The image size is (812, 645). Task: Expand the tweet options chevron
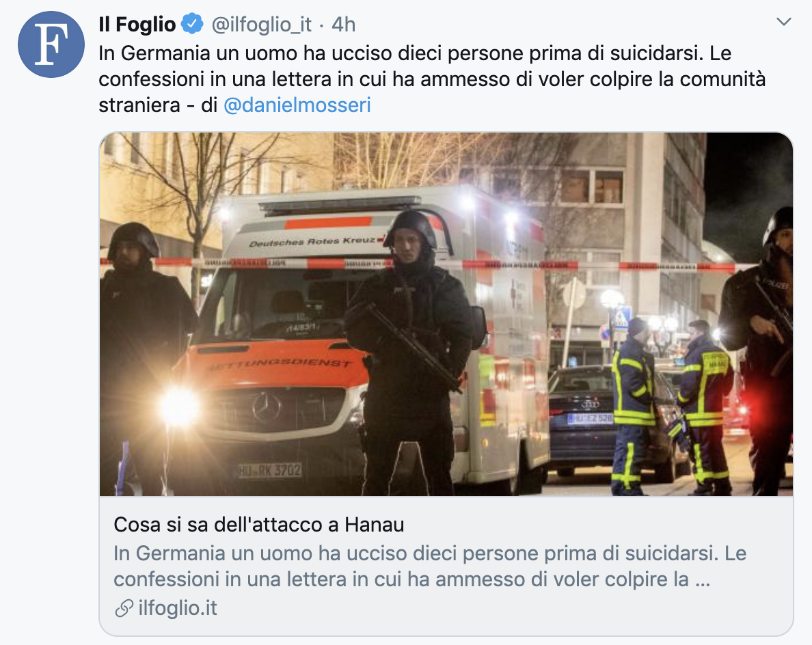pyautogui.click(x=784, y=22)
